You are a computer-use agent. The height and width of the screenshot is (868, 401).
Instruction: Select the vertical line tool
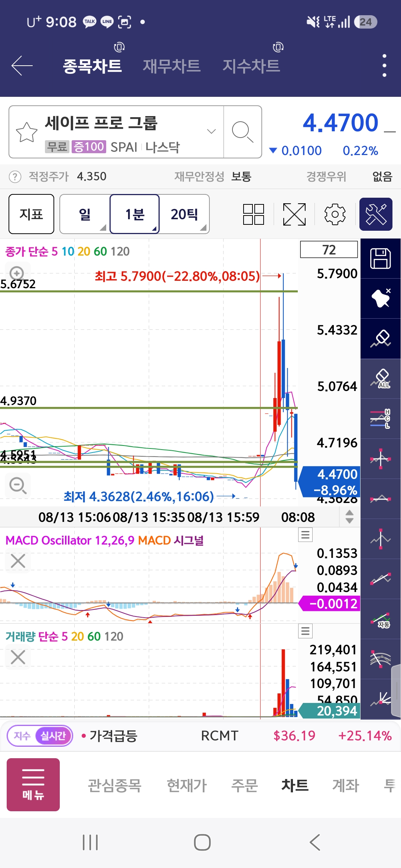[381, 539]
